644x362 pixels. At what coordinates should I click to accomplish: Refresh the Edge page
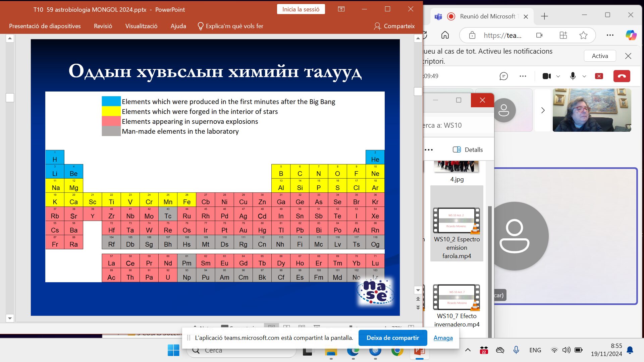425,35
